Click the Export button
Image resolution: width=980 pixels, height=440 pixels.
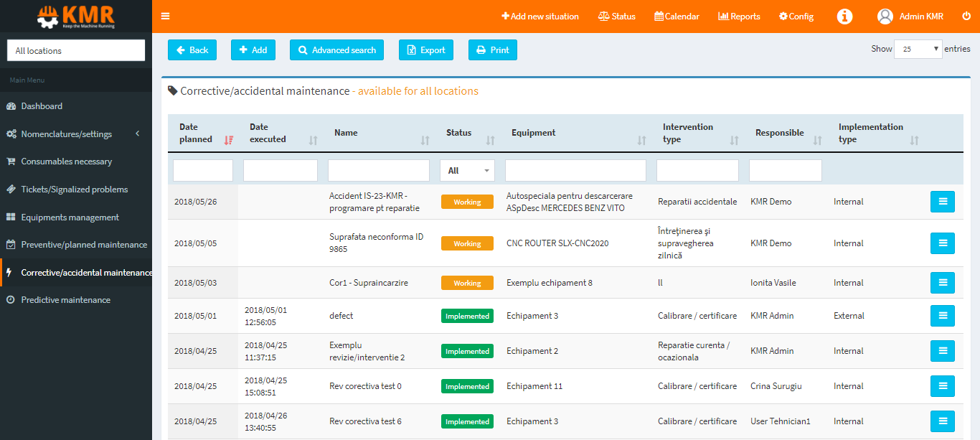coord(426,50)
